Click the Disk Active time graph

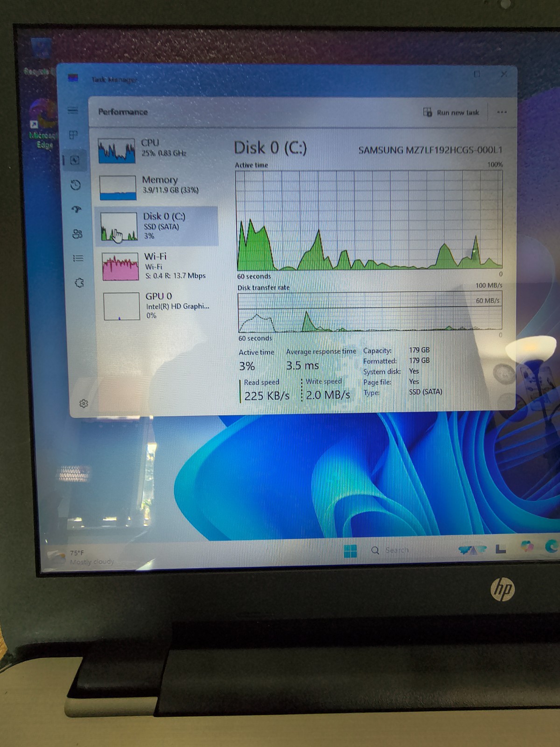(369, 220)
